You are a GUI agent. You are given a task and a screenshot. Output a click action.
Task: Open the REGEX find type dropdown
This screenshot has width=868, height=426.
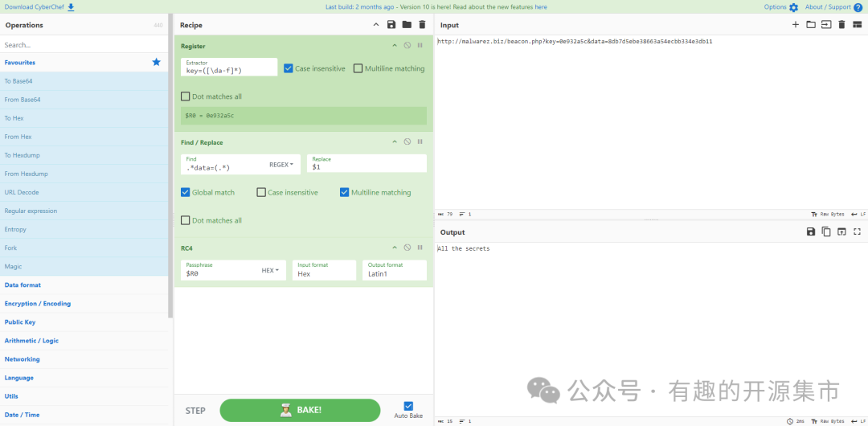coord(281,165)
